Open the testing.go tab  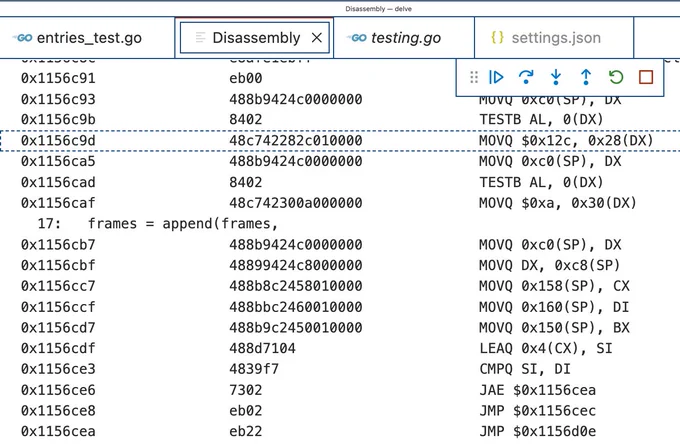(404, 38)
